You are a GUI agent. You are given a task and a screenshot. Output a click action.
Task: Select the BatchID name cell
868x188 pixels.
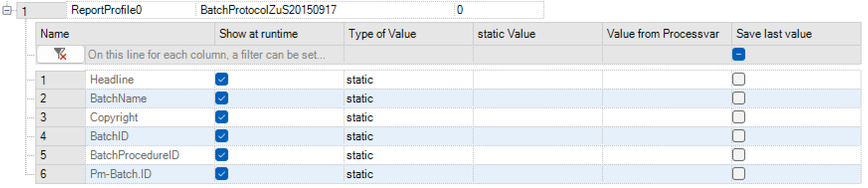pos(150,136)
